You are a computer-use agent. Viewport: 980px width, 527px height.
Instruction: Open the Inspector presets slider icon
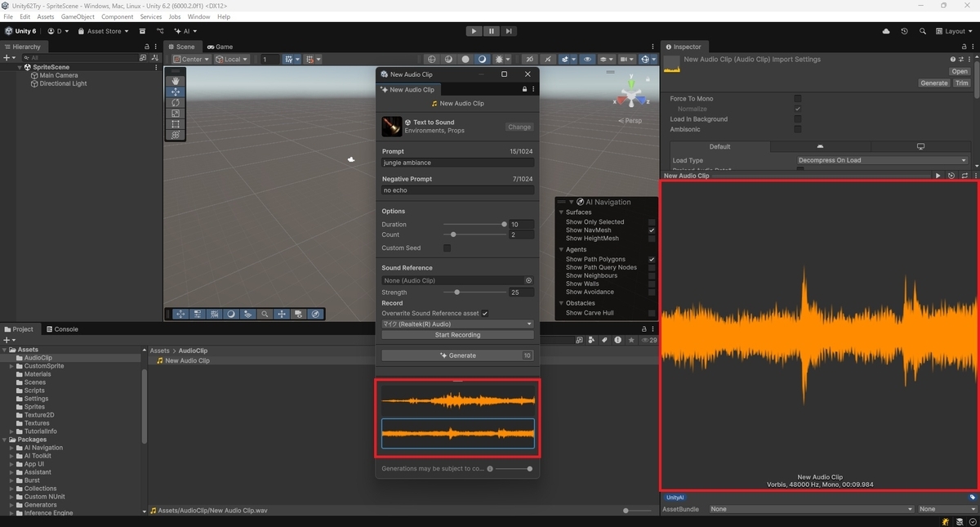[961, 60]
